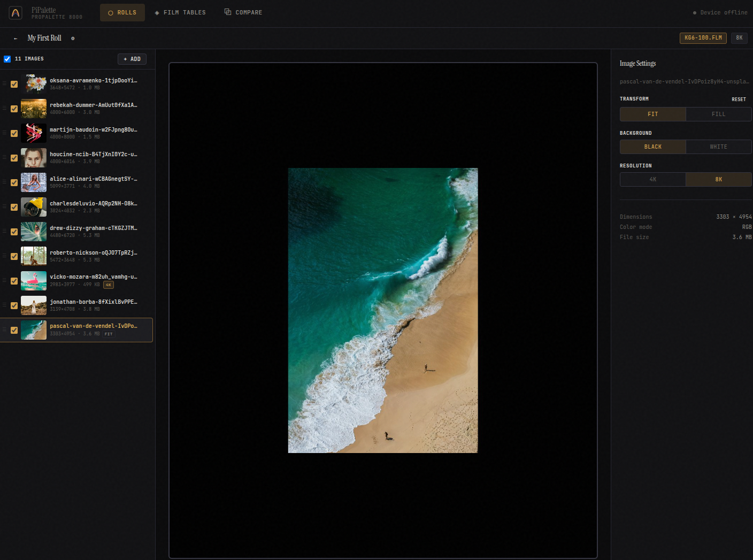Set resolution to 4K

point(652,180)
